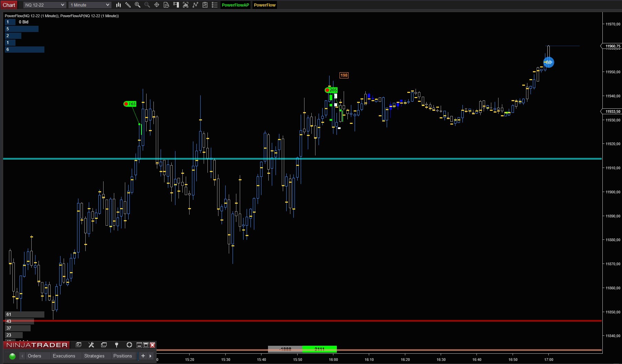The width and height of the screenshot is (622, 364).
Task: Open the data series icon
Action: (186, 5)
